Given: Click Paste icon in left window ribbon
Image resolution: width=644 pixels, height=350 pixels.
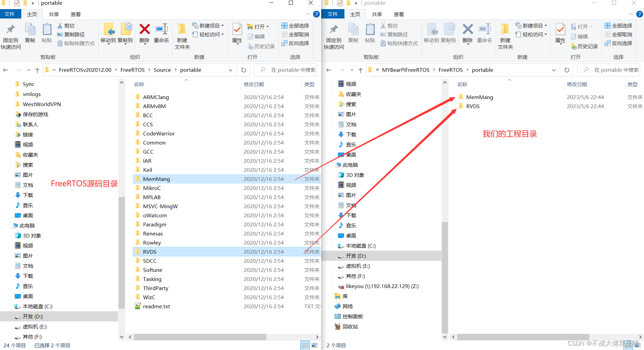Looking at the screenshot, I should pos(47,33).
